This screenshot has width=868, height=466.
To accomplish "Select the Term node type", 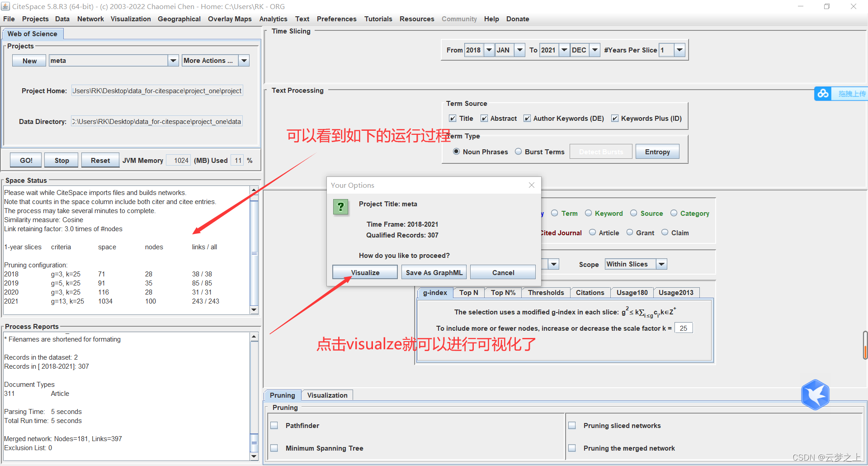I will tap(554, 213).
